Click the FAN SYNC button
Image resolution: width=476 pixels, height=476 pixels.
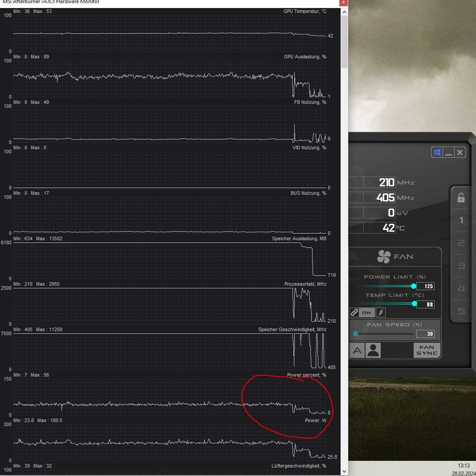[x=427, y=351]
